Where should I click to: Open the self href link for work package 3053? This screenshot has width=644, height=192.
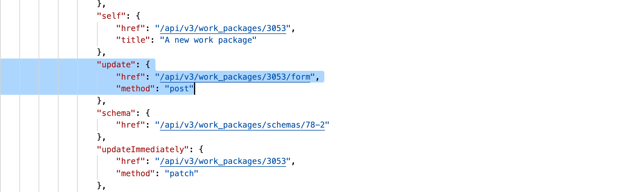(223, 28)
